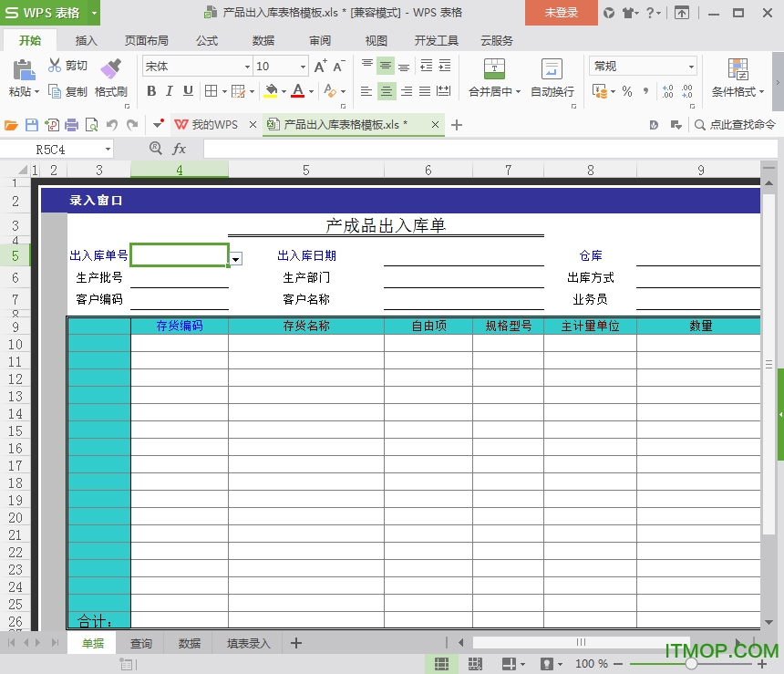The height and width of the screenshot is (674, 784).
Task: Add new sheet plus button
Action: [x=296, y=643]
